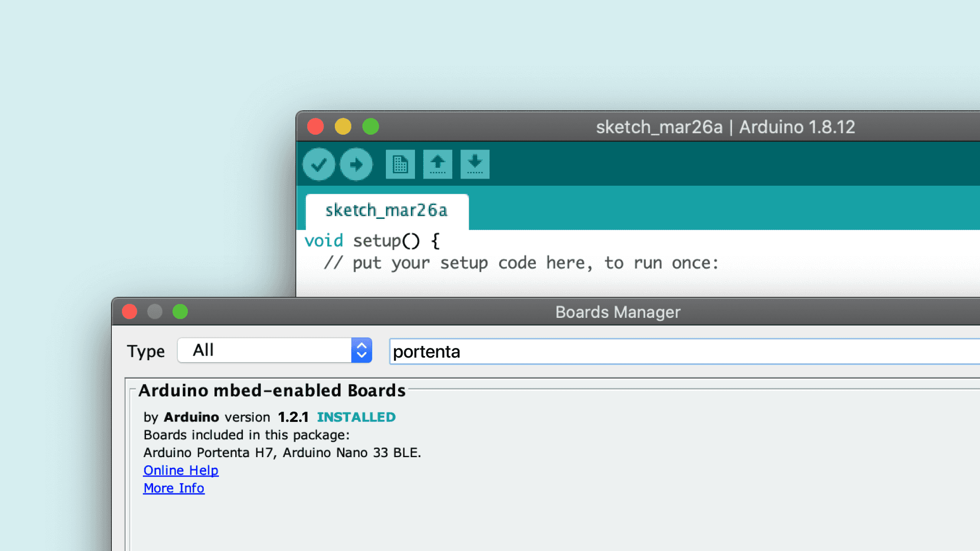Open the Online Help link
The image size is (980, 551).
click(181, 470)
